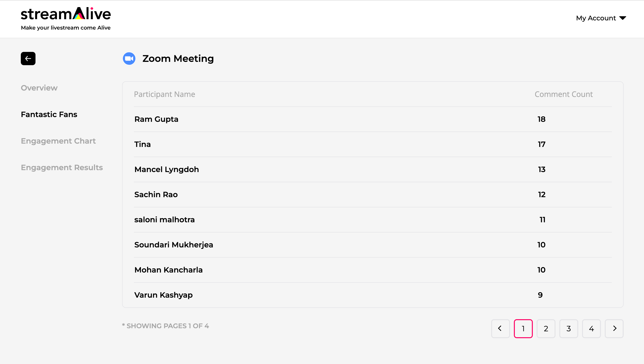The height and width of the screenshot is (364, 644).
Task: Click the My Account caret arrow
Action: (623, 18)
